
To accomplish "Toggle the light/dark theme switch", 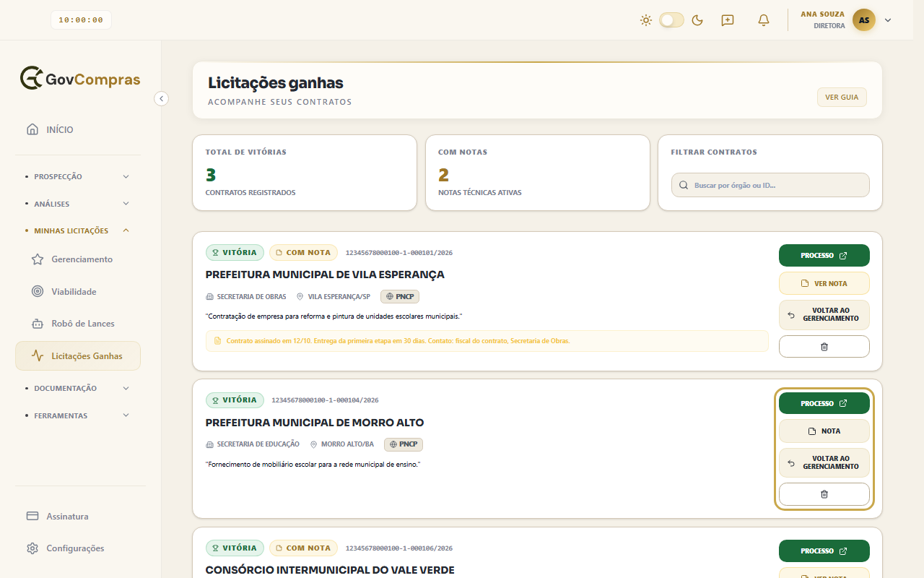I will pos(671,20).
